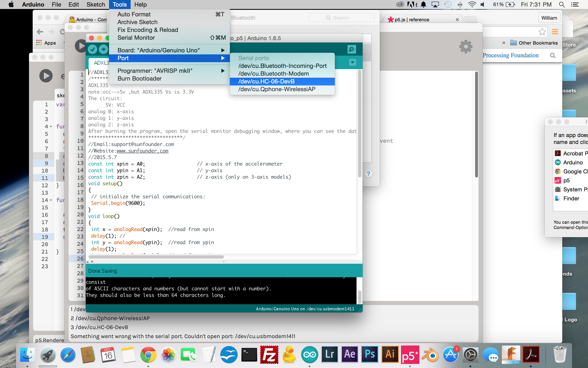The width and height of the screenshot is (588, 368).
Task: Click Apps shortcut in Chrome bookmarks bar
Action: 46,43
